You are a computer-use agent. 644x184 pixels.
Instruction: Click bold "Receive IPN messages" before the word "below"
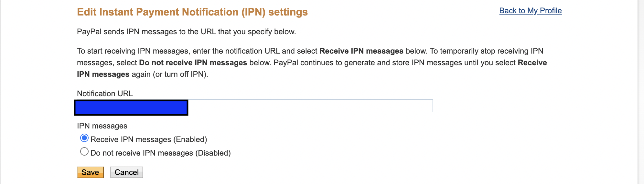coord(361,51)
